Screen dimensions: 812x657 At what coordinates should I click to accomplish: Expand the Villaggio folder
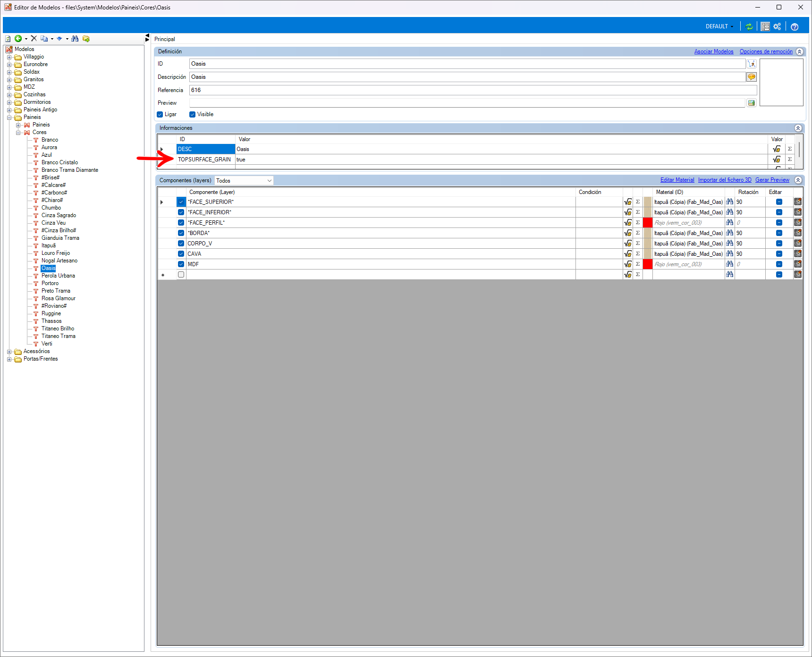[9, 57]
